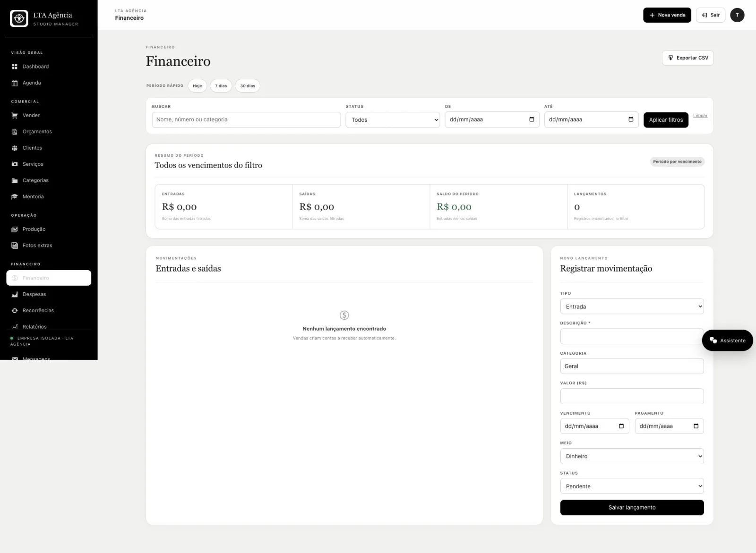Select the 30 dias quick period

click(248, 86)
